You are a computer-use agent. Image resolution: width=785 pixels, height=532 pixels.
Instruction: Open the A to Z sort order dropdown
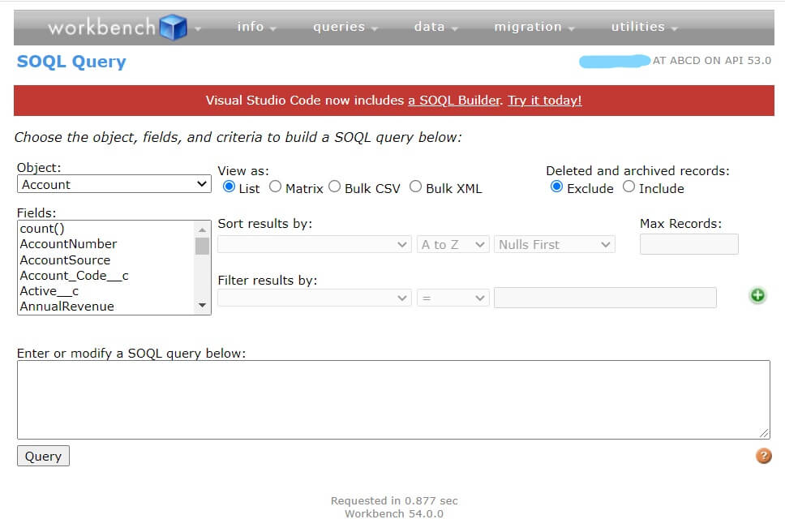pyautogui.click(x=453, y=244)
